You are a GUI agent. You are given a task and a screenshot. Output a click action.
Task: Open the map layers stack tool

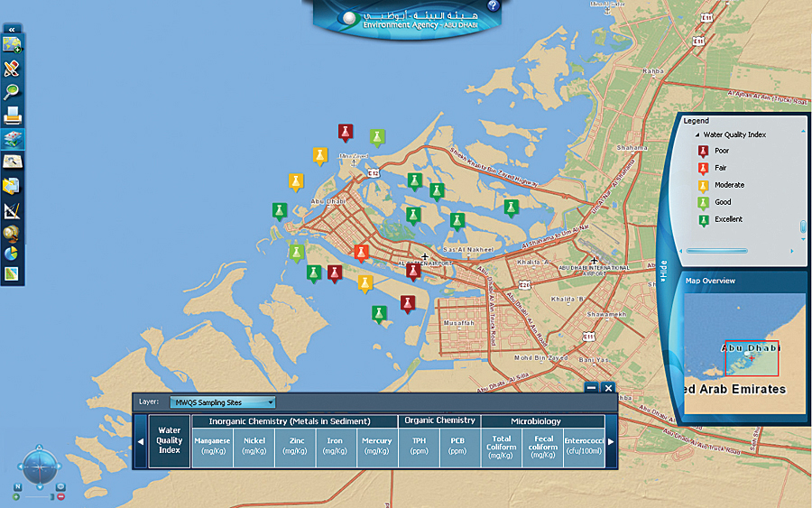13,139
